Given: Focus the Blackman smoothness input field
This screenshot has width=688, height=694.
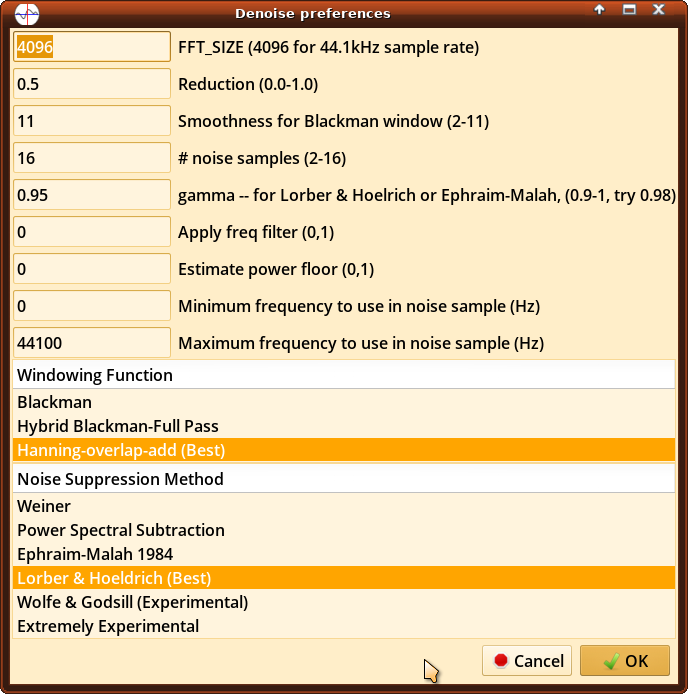Looking at the screenshot, I should [92, 121].
